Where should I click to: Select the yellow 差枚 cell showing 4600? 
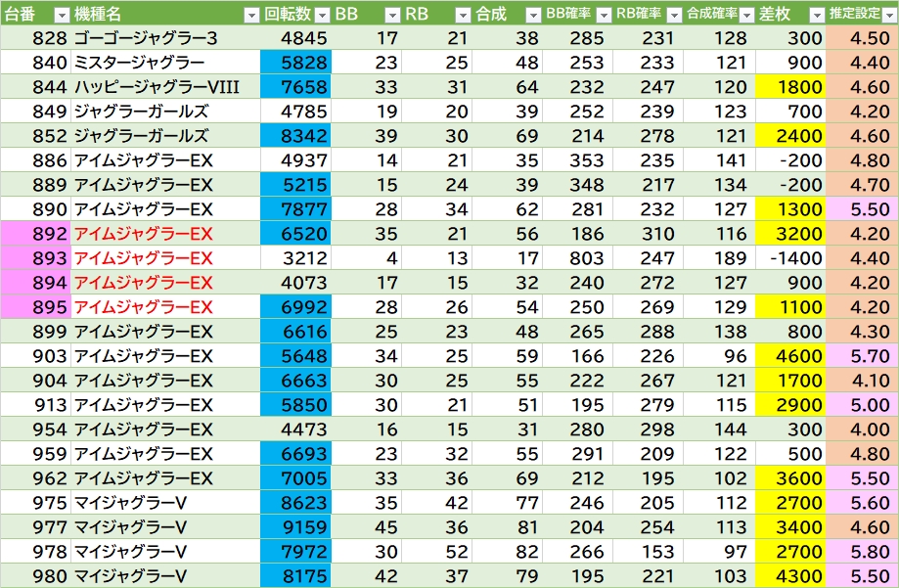click(x=790, y=356)
